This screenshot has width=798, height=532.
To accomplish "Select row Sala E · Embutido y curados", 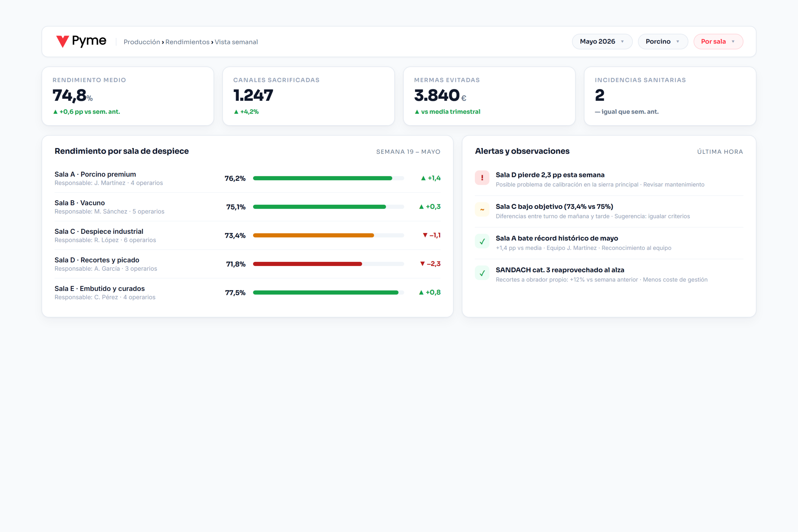I will click(247, 293).
